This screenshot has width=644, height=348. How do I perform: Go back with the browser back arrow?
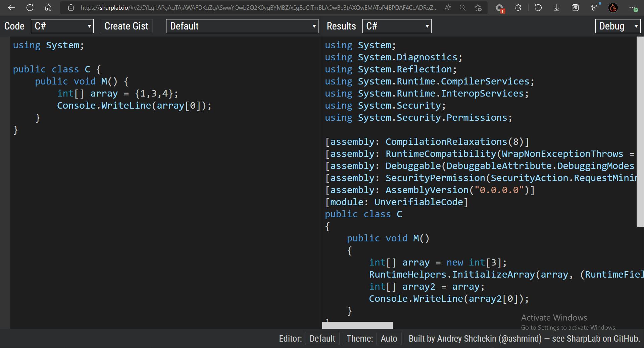11,8
